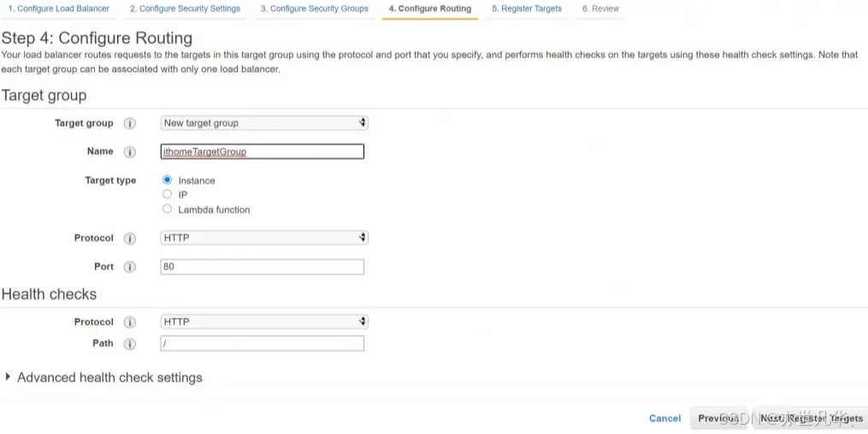868x434 pixels.
Task: Expand Advanced health check settings
Action: [103, 377]
